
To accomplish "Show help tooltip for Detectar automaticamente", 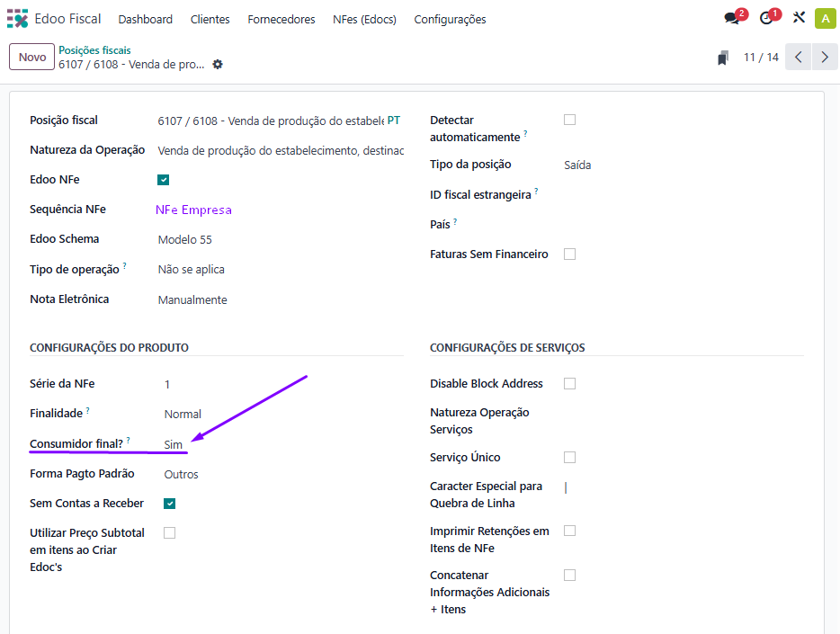I will [525, 133].
